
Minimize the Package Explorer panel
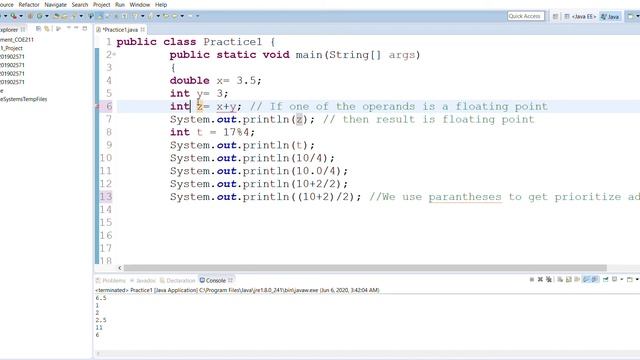(x=76, y=29)
